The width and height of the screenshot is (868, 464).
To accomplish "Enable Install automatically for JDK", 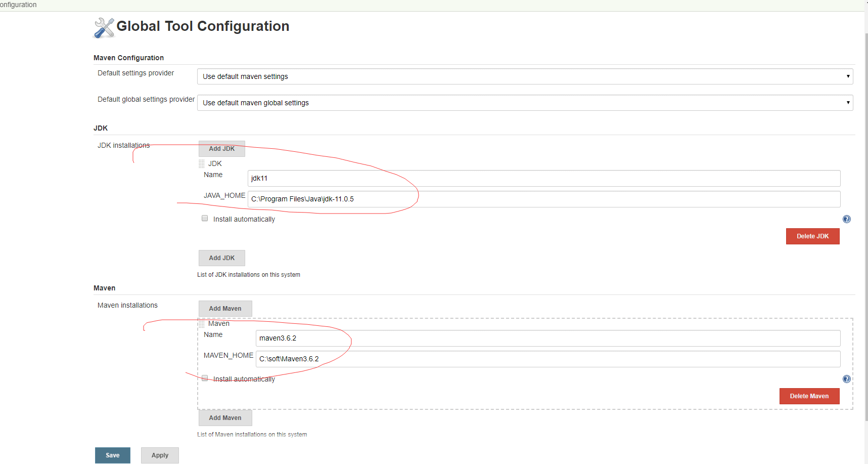I will [205, 219].
